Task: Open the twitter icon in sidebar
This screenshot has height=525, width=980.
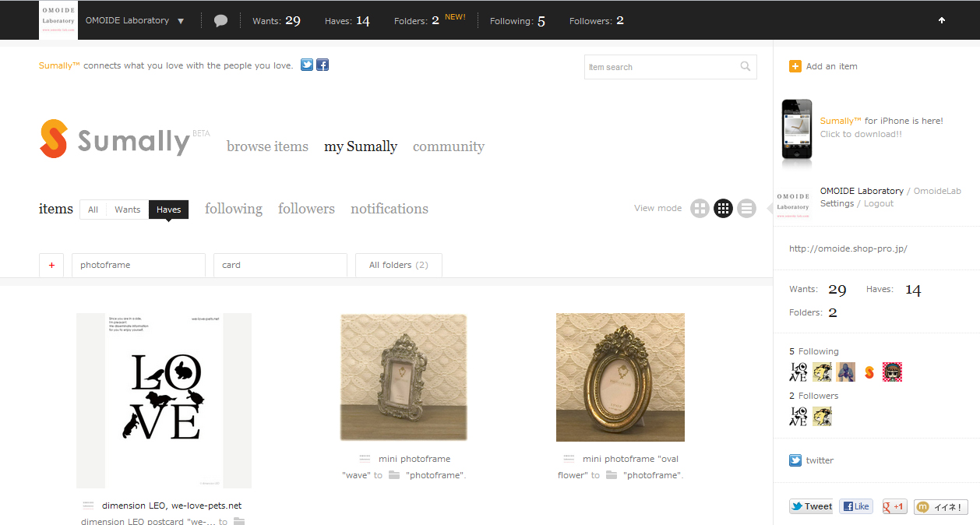Action: (795, 460)
